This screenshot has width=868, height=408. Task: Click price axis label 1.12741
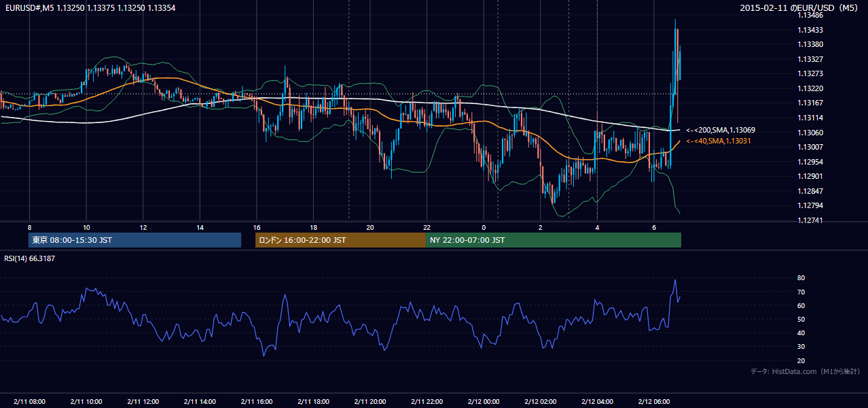tap(812, 220)
